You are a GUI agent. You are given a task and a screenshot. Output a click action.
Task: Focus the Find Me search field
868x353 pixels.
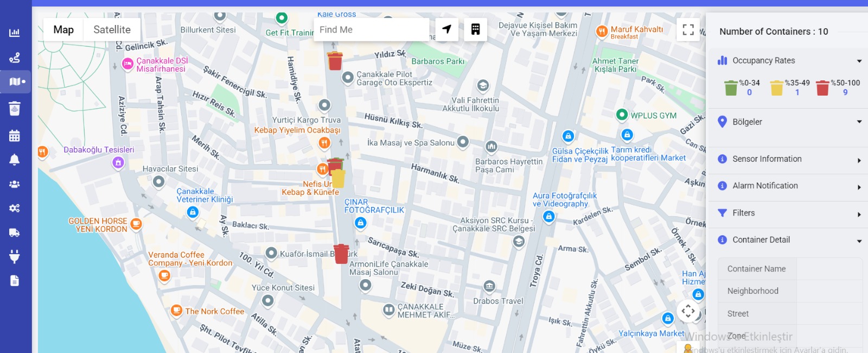pyautogui.click(x=372, y=29)
